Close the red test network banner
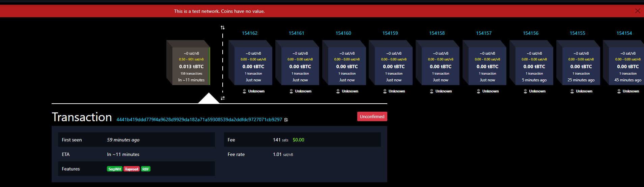Viewport: 644px width, 187px height. pos(638,11)
